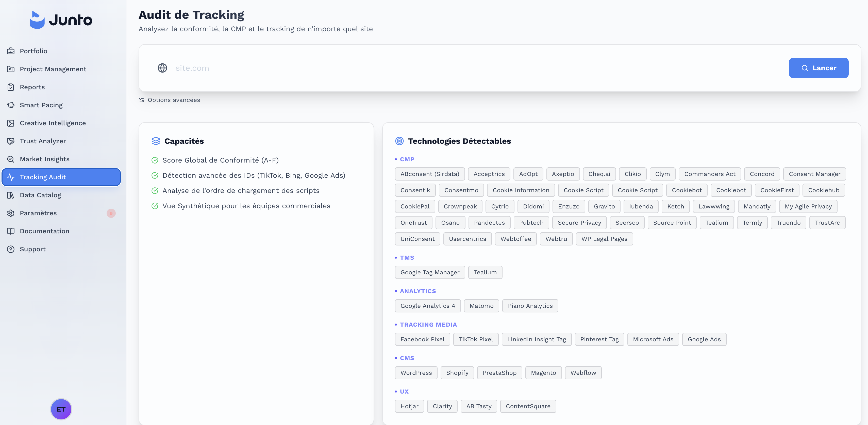This screenshot has width=868, height=425.
Task: Select the Trust Analyzer menu item
Action: [x=61, y=141]
